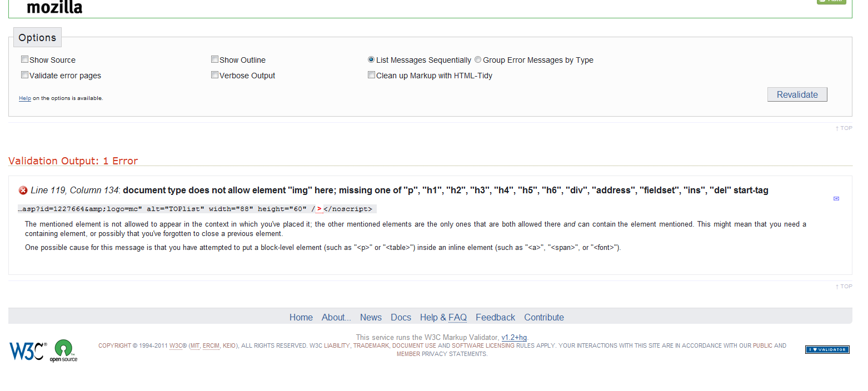This screenshot has height=391, width=868.
Task: Click the red error icon beside Line 119
Action: [x=23, y=191]
